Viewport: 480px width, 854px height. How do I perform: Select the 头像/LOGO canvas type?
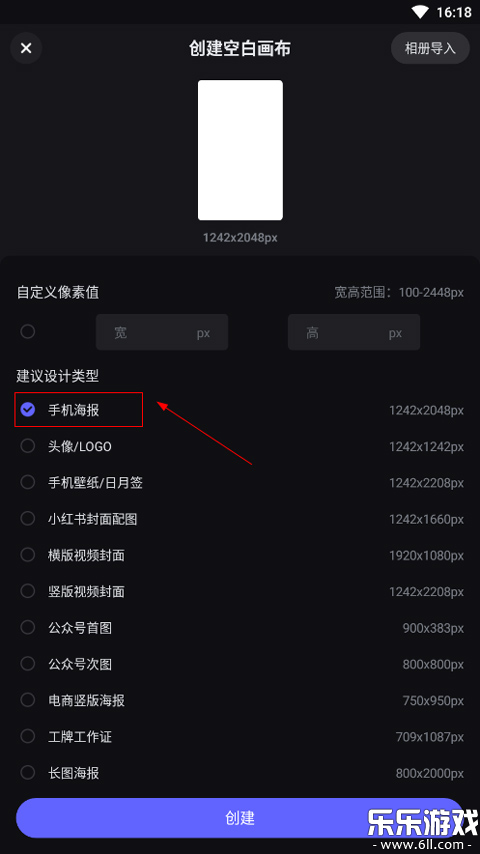(x=240, y=447)
